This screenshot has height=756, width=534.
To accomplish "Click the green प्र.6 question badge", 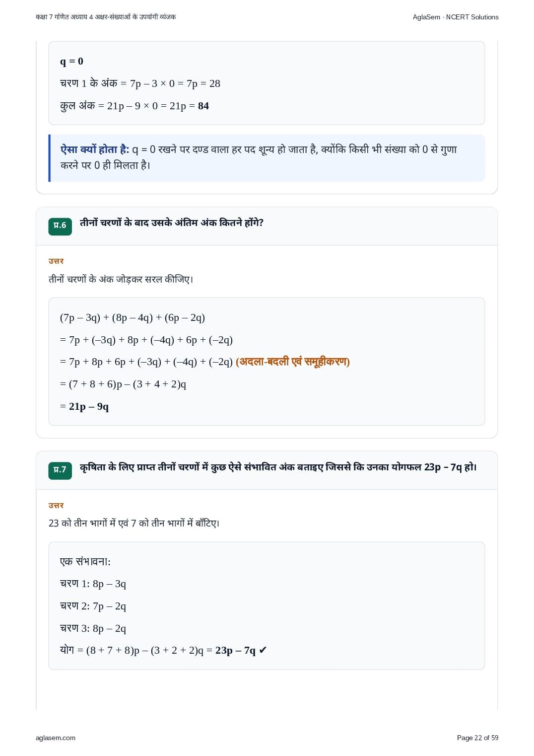I will (60, 226).
